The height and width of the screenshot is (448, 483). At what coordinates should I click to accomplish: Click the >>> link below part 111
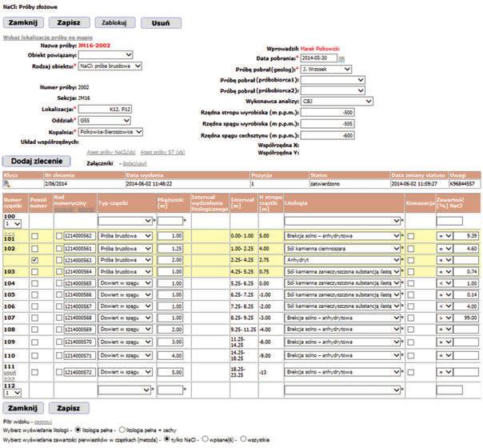[10, 378]
